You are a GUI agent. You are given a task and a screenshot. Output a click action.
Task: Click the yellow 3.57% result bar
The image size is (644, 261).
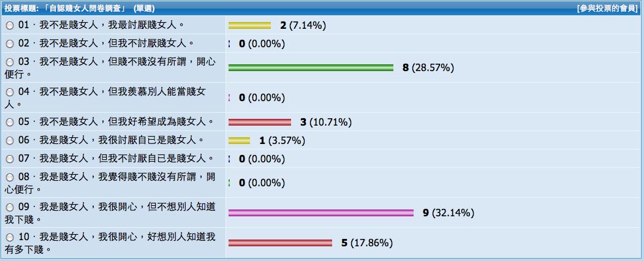pyautogui.click(x=239, y=140)
